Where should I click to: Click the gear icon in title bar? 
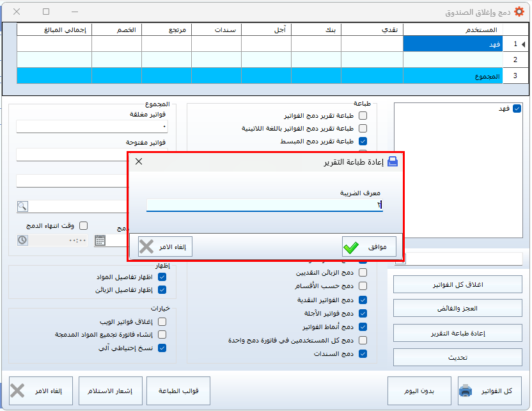click(520, 12)
